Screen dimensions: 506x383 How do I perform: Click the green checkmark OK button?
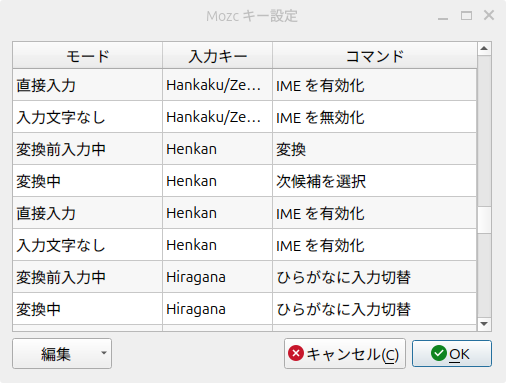click(x=452, y=354)
